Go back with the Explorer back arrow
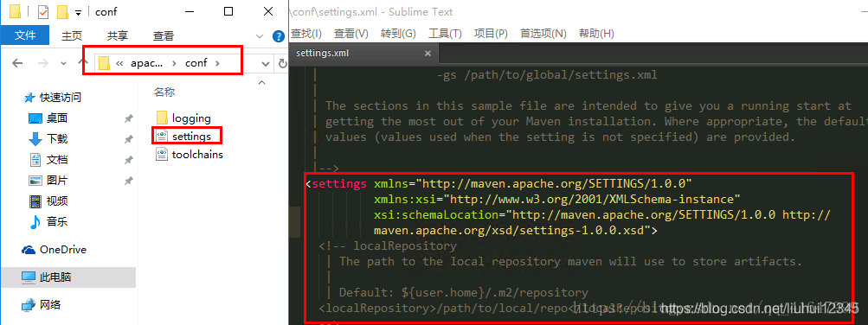The height and width of the screenshot is (325, 868). click(17, 63)
